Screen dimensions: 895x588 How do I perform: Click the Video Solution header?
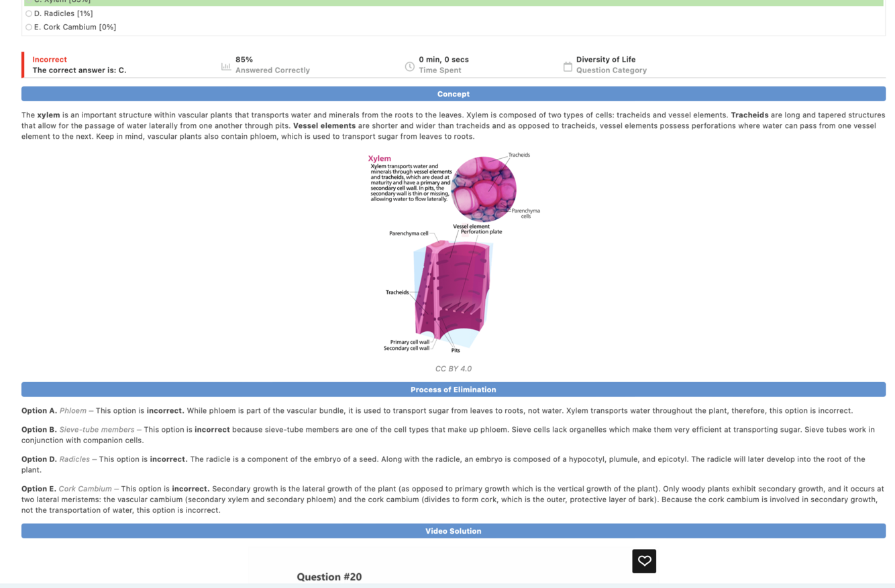pyautogui.click(x=454, y=531)
